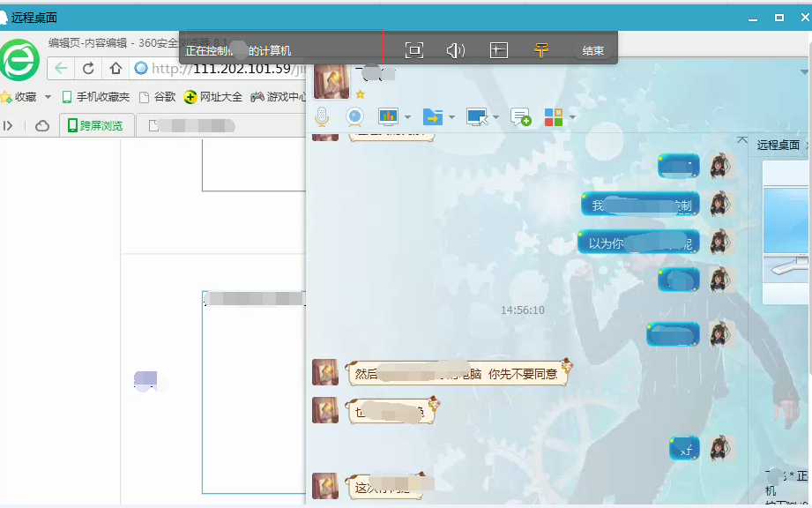
Task: End the remote session with 结束
Action: 593,51
